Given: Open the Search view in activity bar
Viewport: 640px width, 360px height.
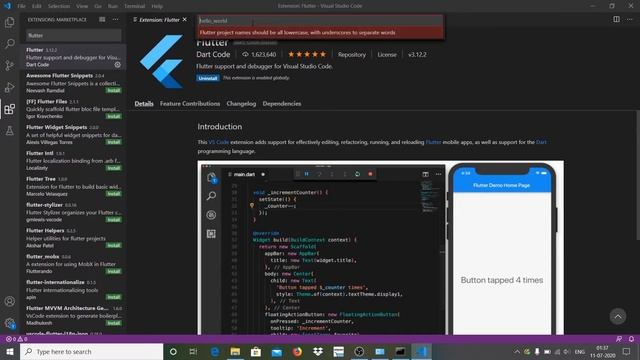Looking at the screenshot, I should pyautogui.click(x=9, y=44).
